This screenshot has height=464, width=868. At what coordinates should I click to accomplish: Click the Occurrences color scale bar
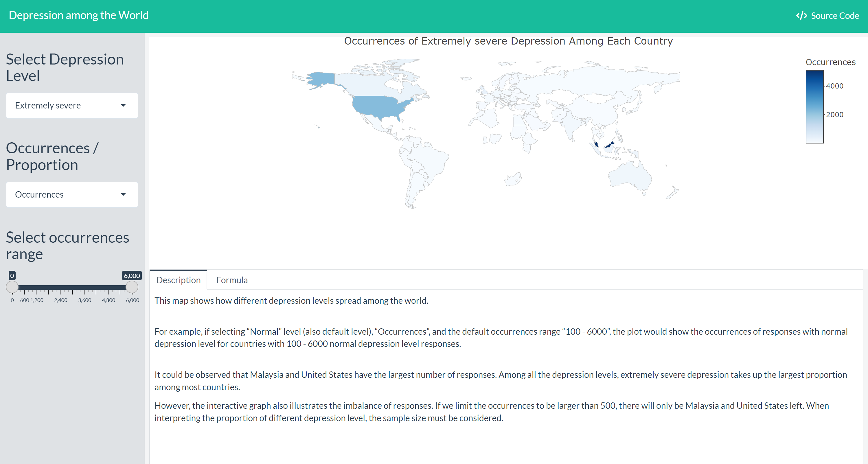point(814,106)
